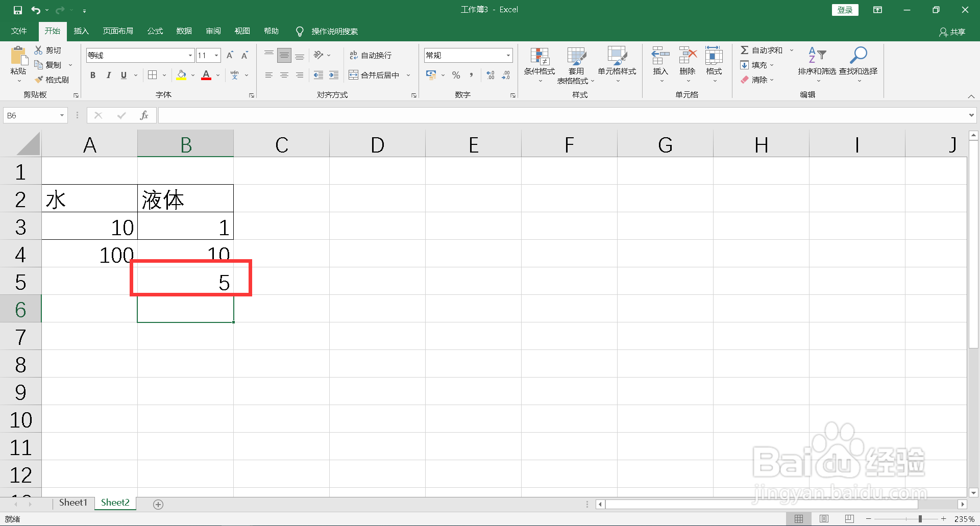Open Find and Select (查找和选择)

pyautogui.click(x=859, y=64)
